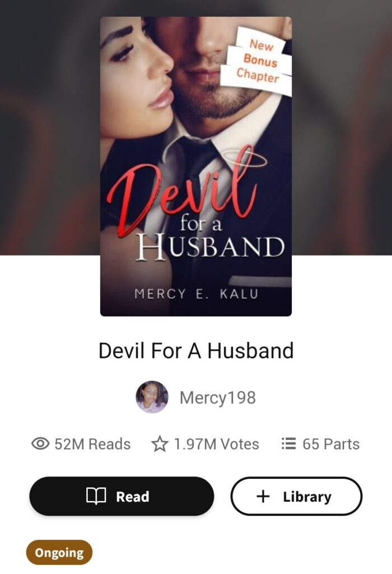This screenshot has width=392, height=574.
Task: Select the Ongoing status tag
Action: 59,552
